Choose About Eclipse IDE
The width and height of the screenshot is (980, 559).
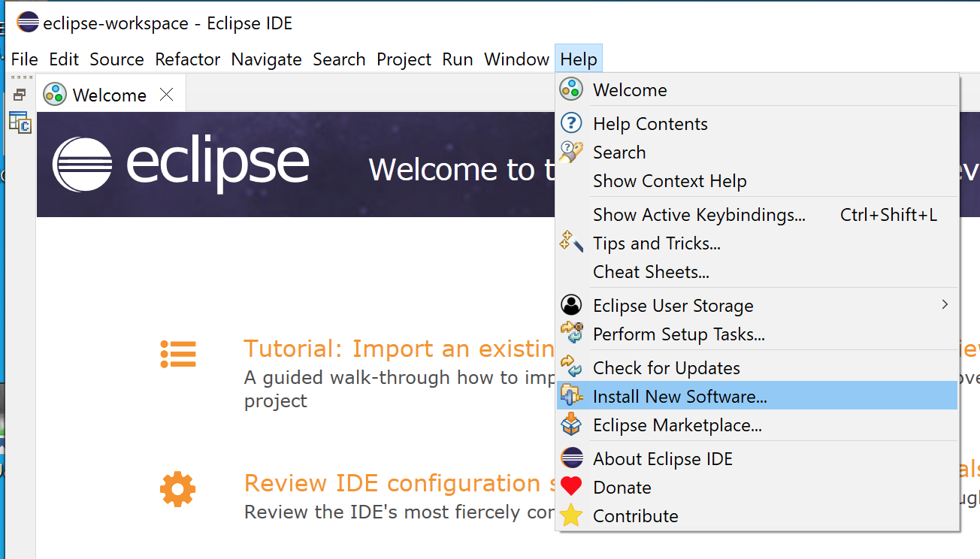click(x=758, y=458)
